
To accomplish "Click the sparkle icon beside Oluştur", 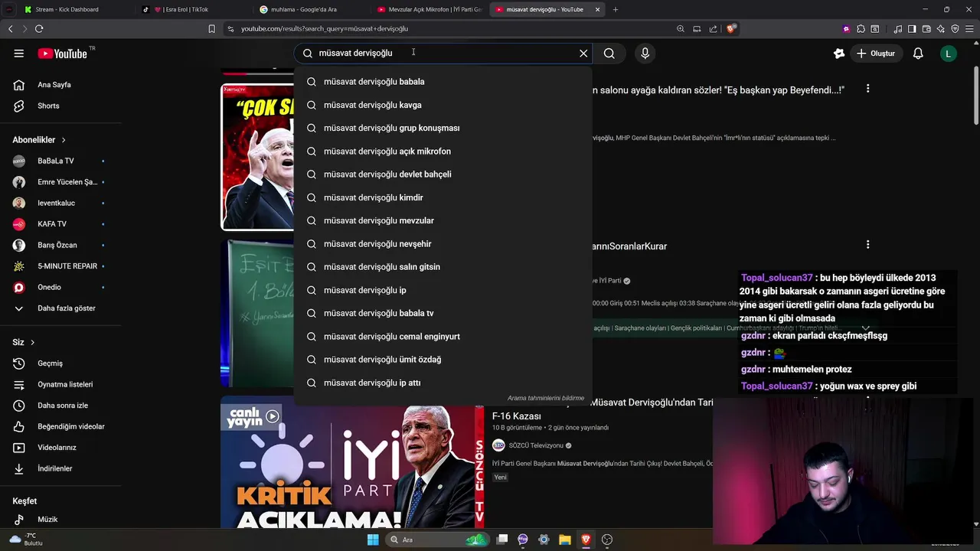I will pos(839,54).
